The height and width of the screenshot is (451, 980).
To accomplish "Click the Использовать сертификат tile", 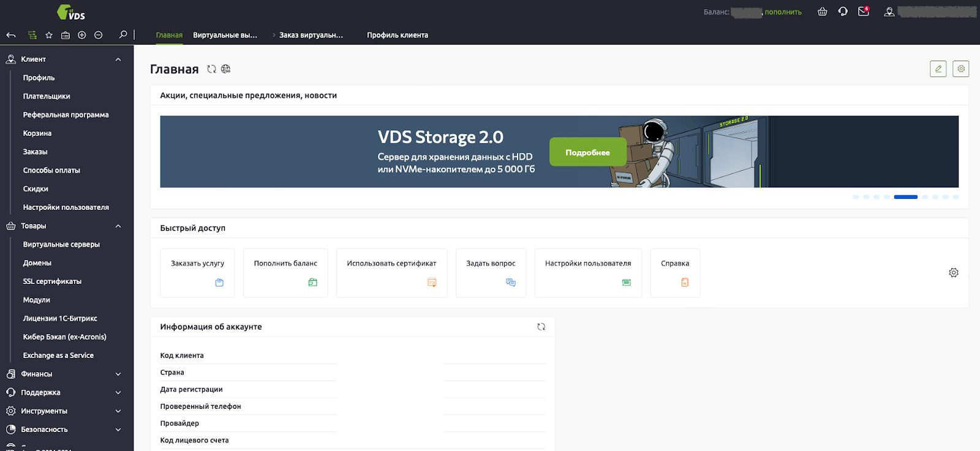I will 392,273.
